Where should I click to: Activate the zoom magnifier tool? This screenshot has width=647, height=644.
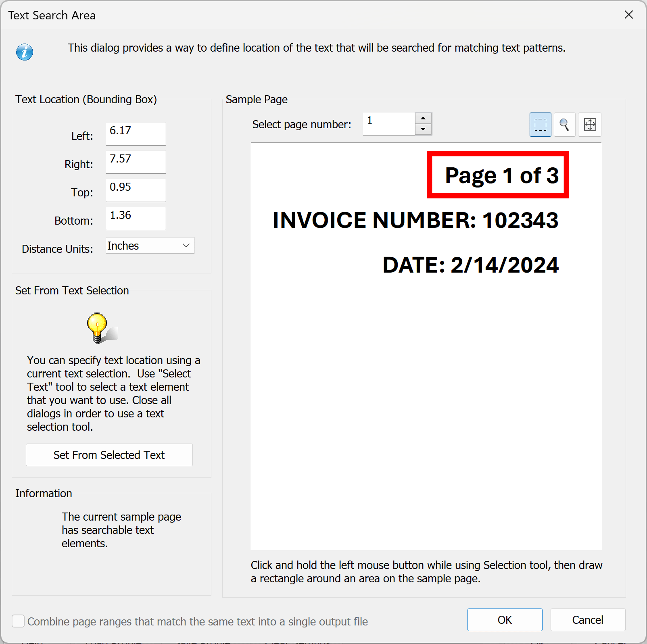click(x=564, y=125)
